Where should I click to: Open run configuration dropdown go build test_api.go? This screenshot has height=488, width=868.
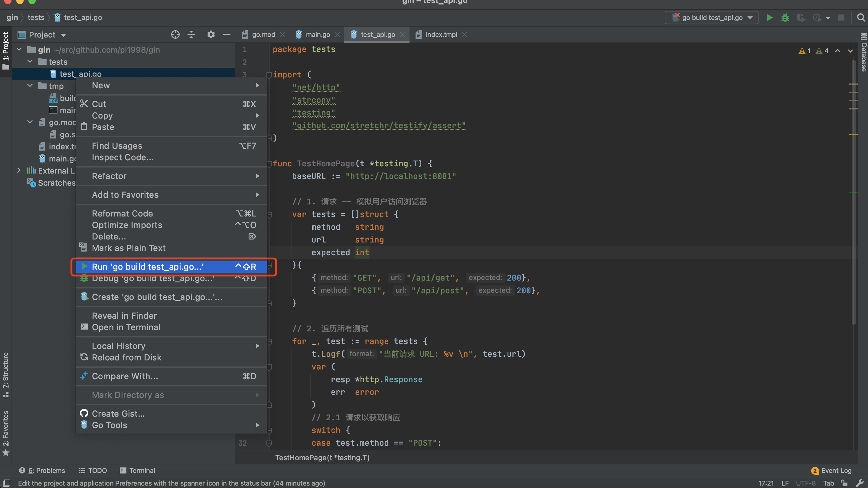pos(711,18)
